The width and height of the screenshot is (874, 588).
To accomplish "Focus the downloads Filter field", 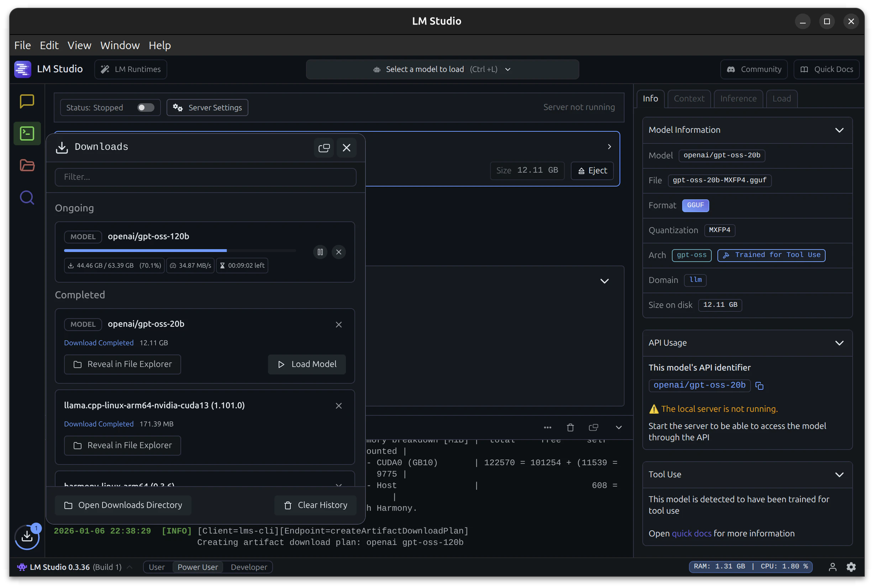I will 205,177.
